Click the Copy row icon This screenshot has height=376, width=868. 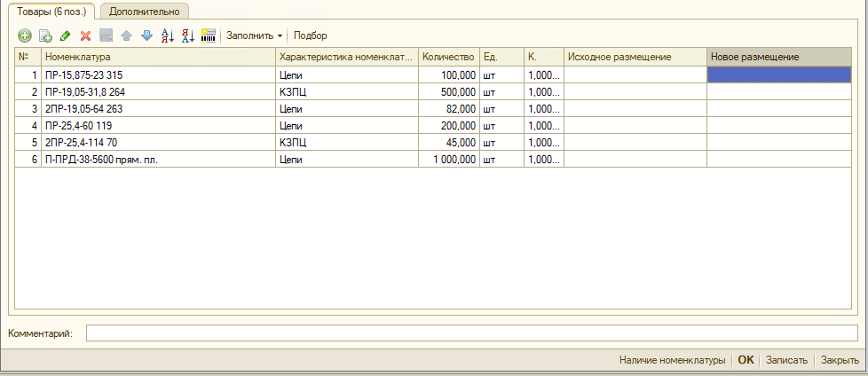tap(45, 36)
